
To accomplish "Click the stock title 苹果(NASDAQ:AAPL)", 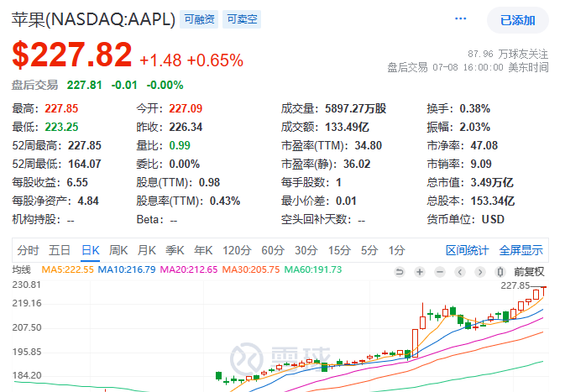I will click(x=94, y=19).
